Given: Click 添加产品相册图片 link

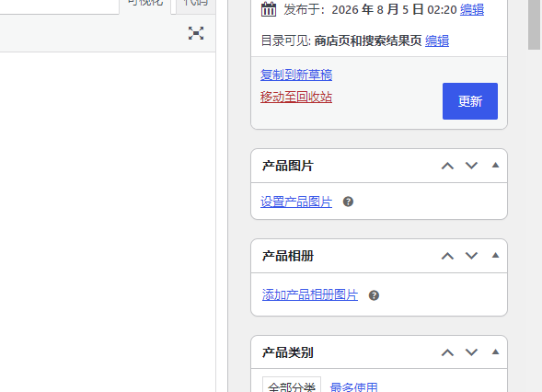Looking at the screenshot, I should tap(310, 295).
